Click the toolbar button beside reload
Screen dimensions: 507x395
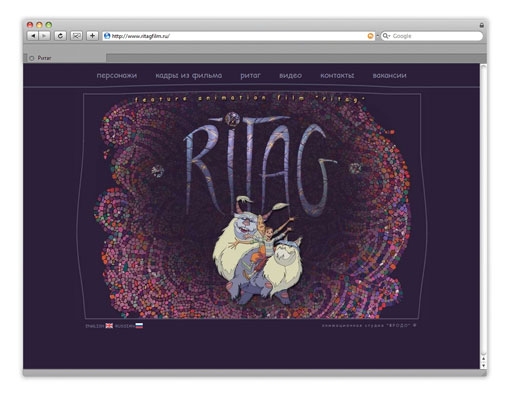[77, 36]
